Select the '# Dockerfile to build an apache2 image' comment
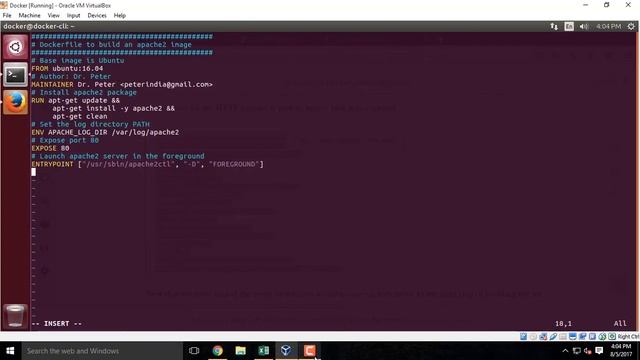 point(111,44)
